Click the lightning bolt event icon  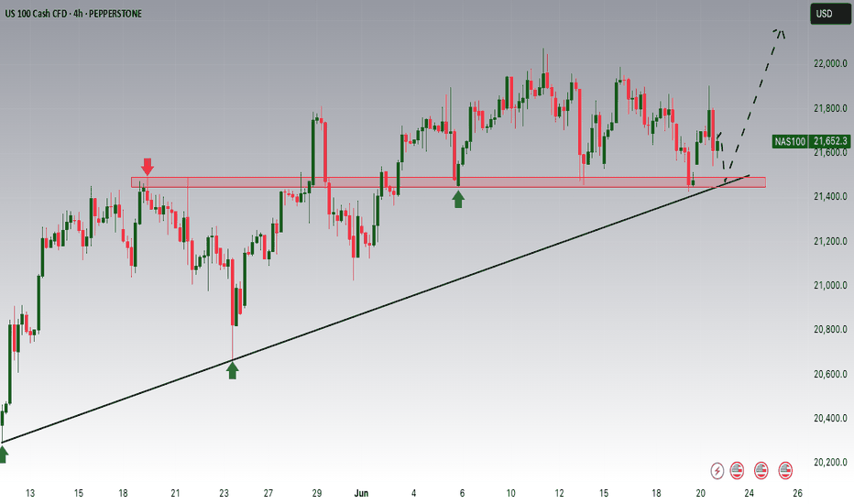coord(717,470)
